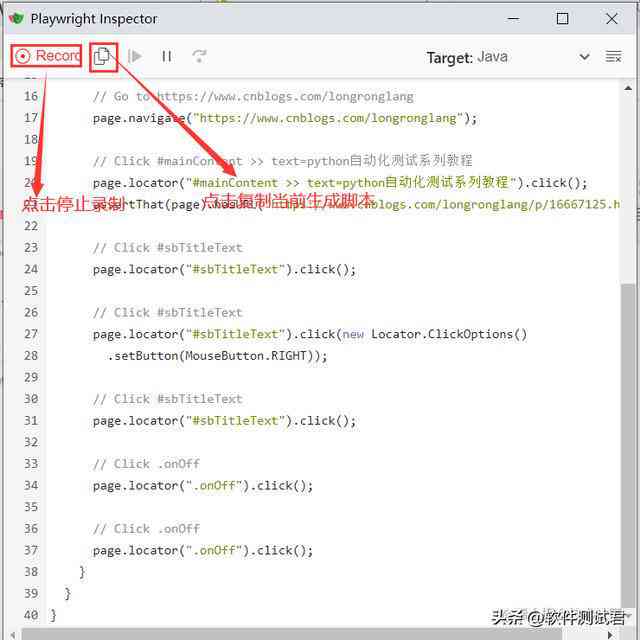Click the 'Target:' label in toolbar
The width and height of the screenshot is (640, 640).
click(x=449, y=58)
